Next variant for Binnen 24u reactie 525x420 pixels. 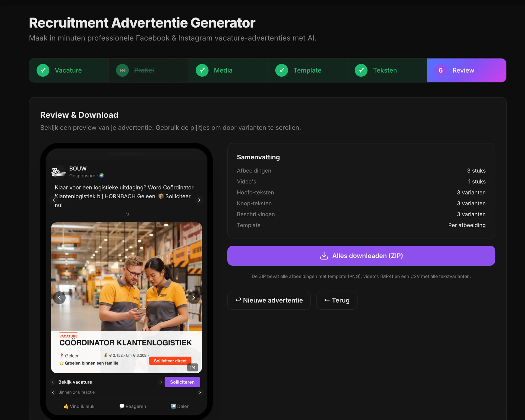tap(200, 392)
